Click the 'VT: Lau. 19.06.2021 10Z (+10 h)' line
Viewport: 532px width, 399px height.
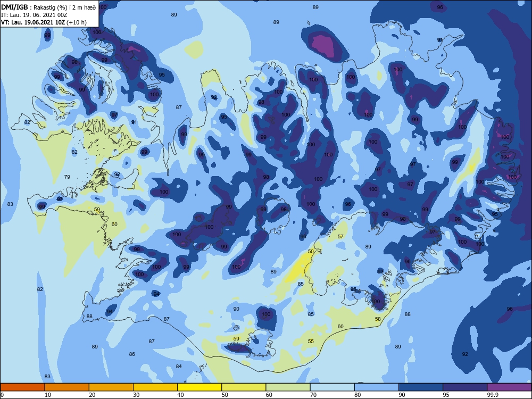44,22
